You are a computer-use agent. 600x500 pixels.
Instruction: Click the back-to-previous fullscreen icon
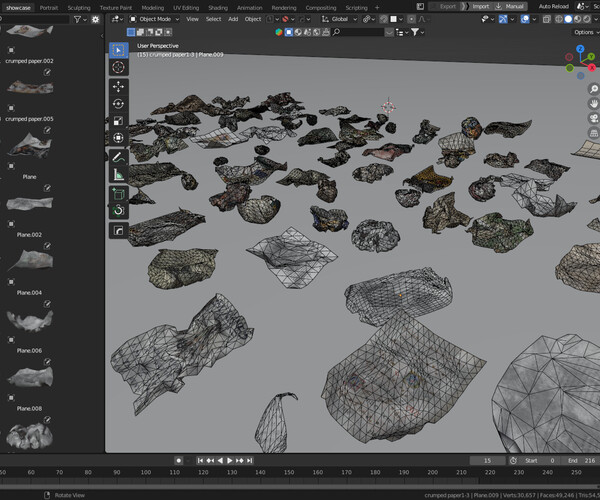[x=420, y=7]
